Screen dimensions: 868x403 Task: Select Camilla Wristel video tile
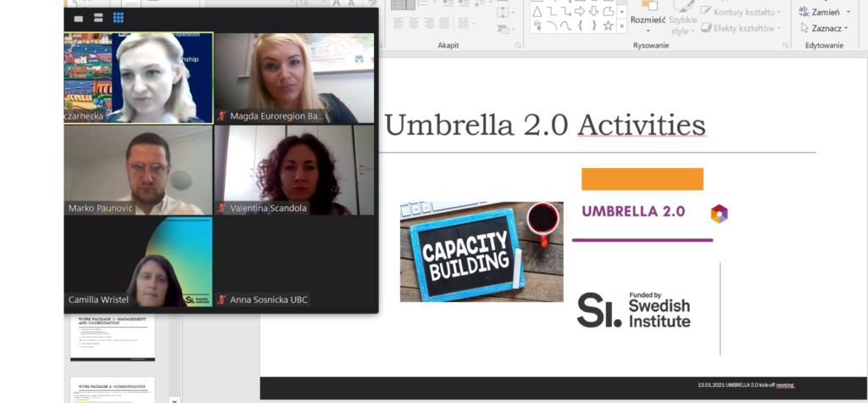(138, 261)
